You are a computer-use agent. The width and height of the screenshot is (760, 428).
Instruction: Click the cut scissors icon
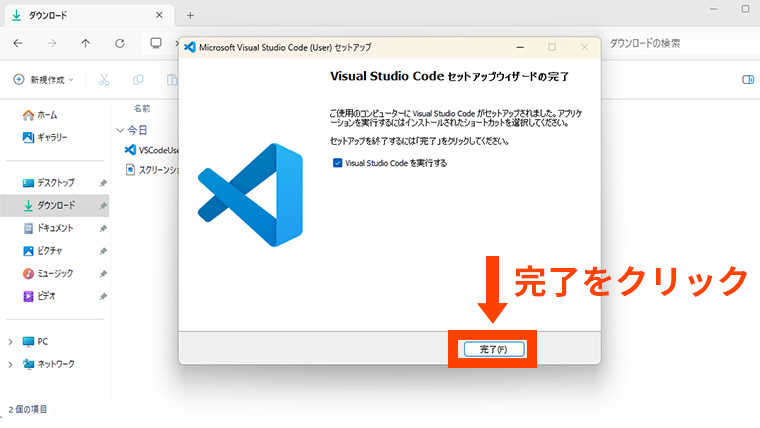[x=103, y=79]
